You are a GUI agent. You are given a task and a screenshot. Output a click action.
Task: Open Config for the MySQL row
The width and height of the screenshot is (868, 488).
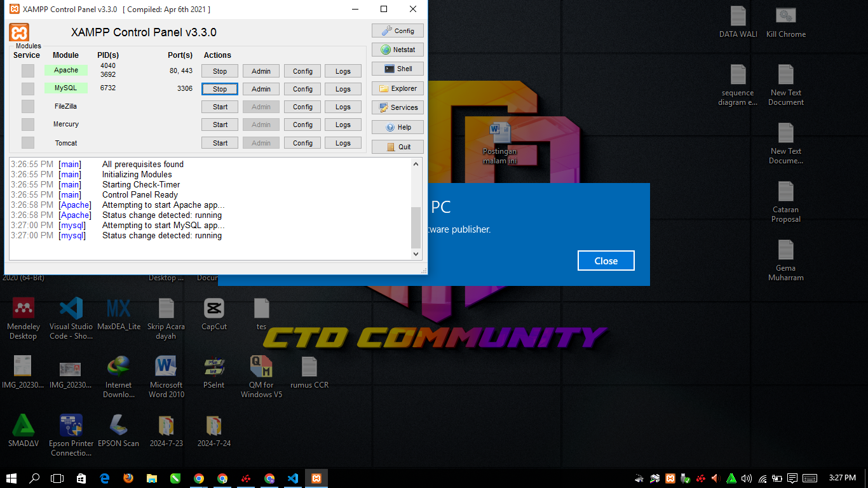(302, 89)
